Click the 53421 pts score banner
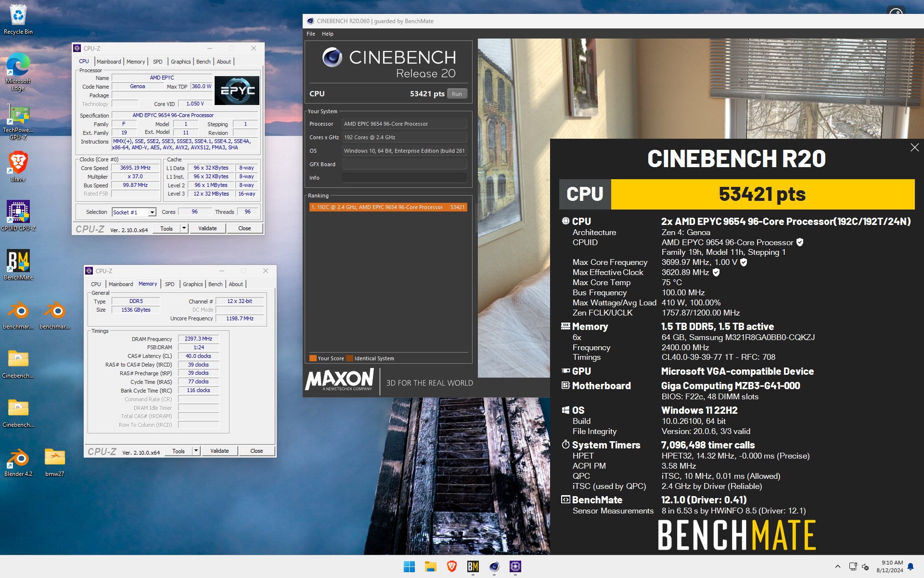The width and height of the screenshot is (924, 578). click(x=762, y=194)
